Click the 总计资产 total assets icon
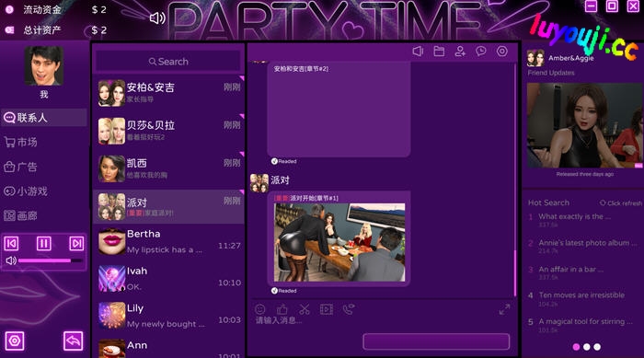 9,29
